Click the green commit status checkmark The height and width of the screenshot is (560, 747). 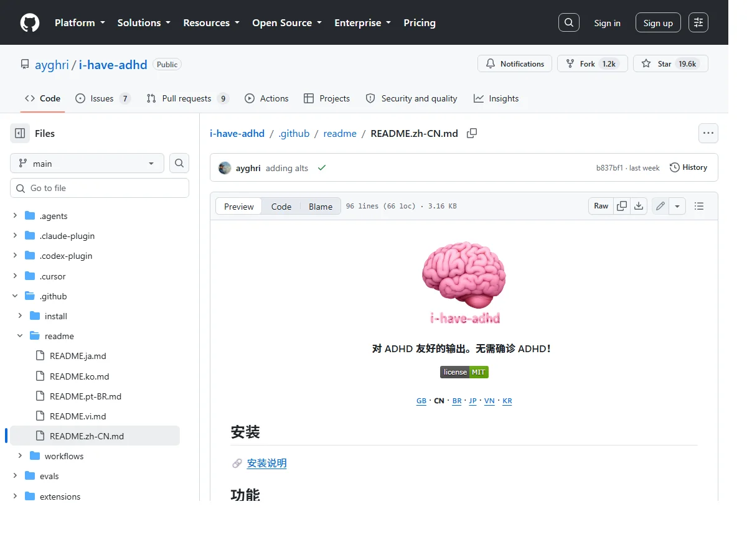pos(321,168)
